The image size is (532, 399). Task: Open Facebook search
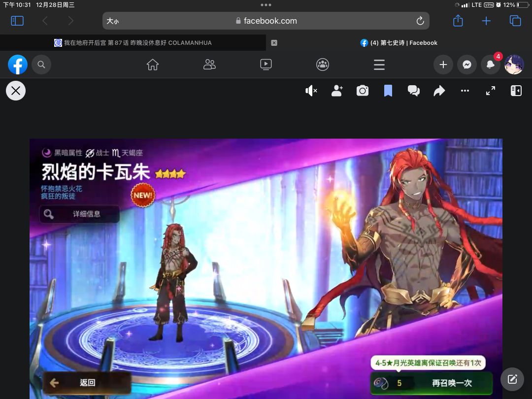41,65
